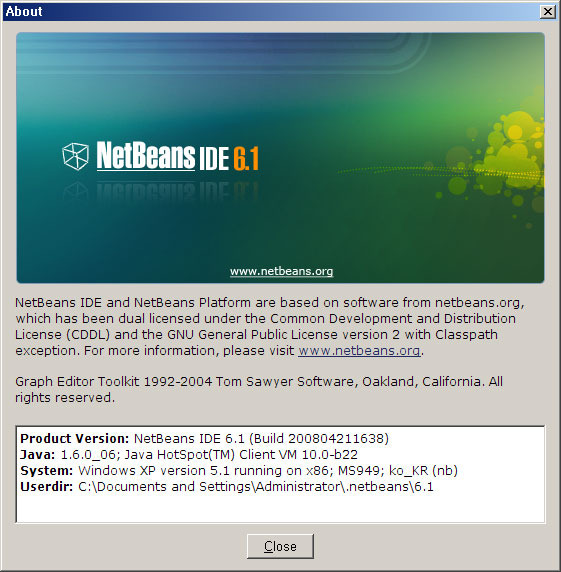Select the Product Version line
The width and height of the screenshot is (561, 572).
click(205, 438)
